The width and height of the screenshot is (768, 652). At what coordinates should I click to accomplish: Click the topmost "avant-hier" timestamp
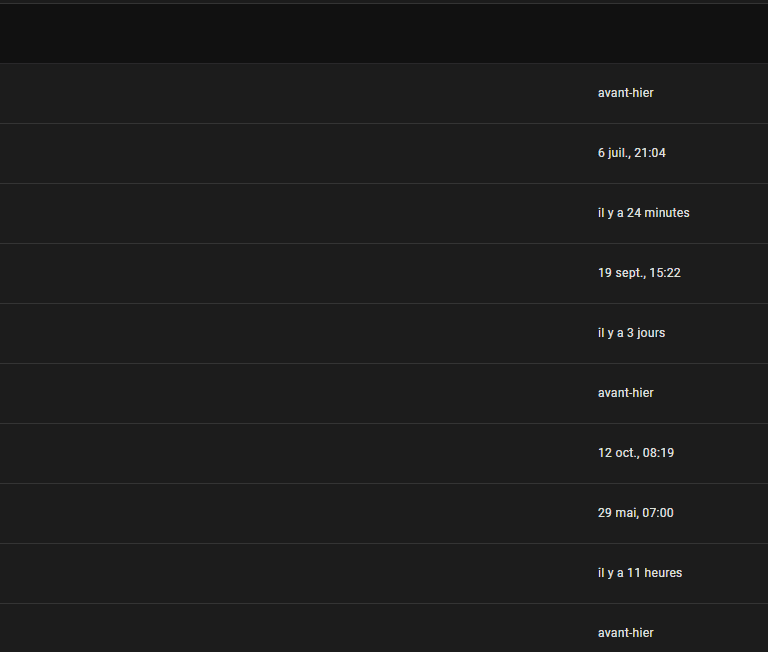point(625,93)
